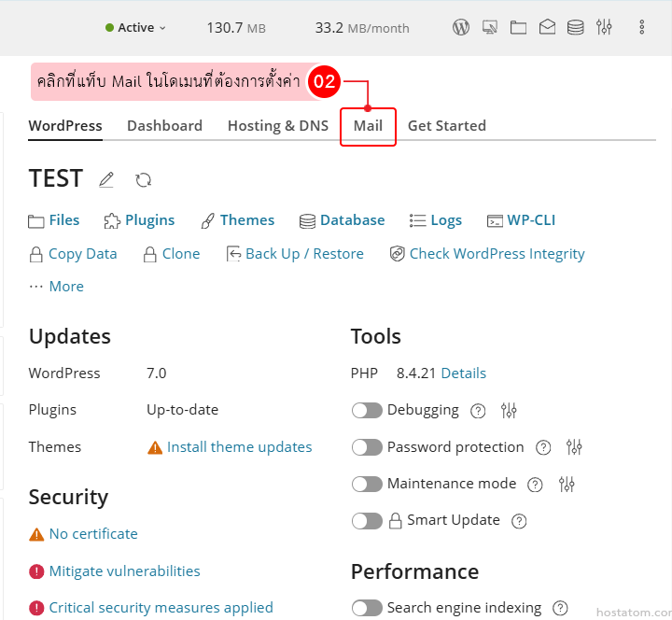Viewport: 672px width, 620px height.
Task: Toggle the Debugging switch
Action: 367,410
